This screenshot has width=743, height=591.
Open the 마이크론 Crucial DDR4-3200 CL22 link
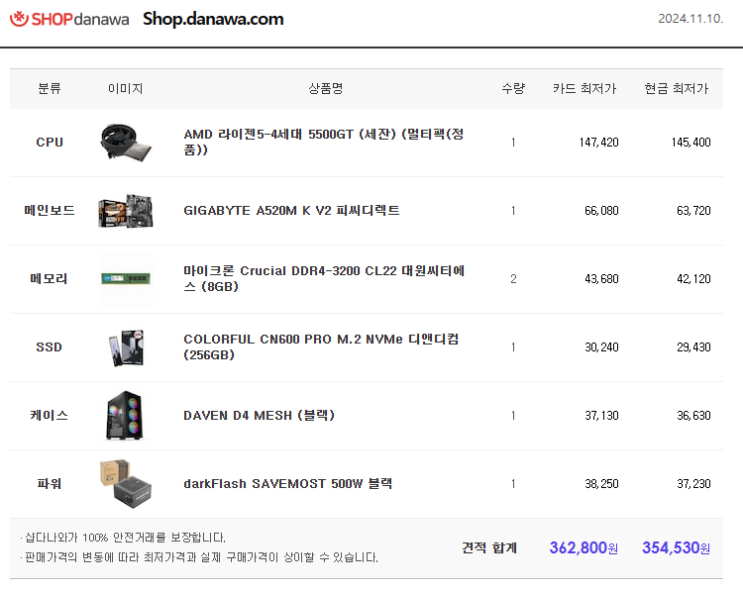[x=324, y=278]
